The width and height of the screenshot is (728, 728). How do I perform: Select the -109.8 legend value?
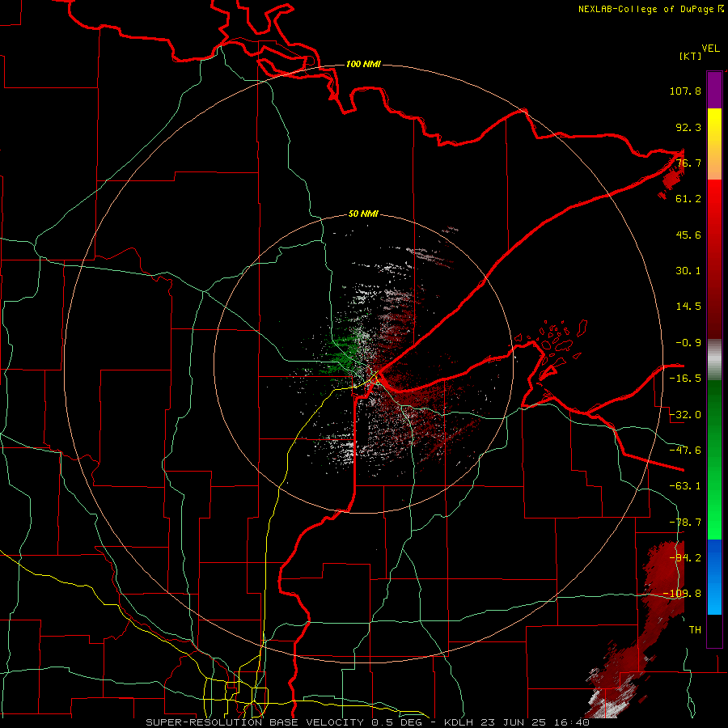[683, 594]
